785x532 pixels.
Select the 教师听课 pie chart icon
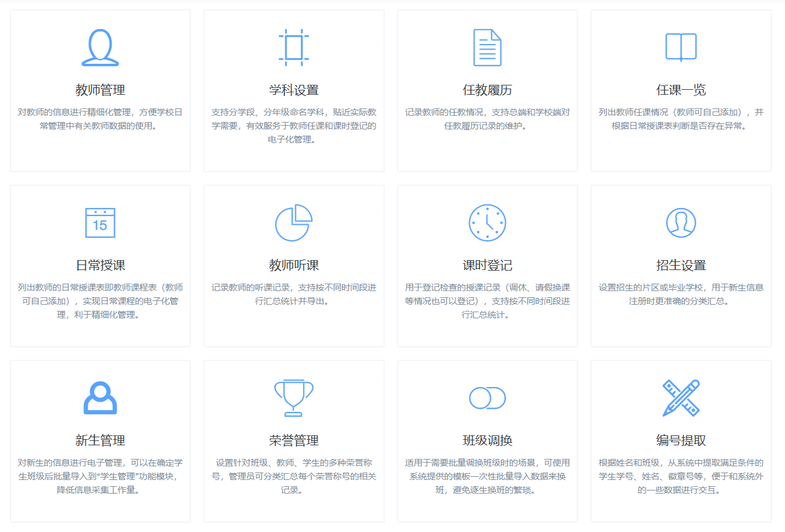pos(294,222)
